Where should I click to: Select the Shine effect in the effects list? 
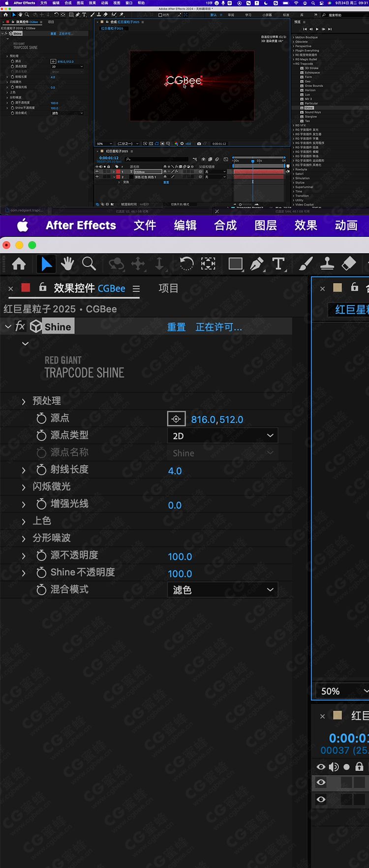(308, 108)
